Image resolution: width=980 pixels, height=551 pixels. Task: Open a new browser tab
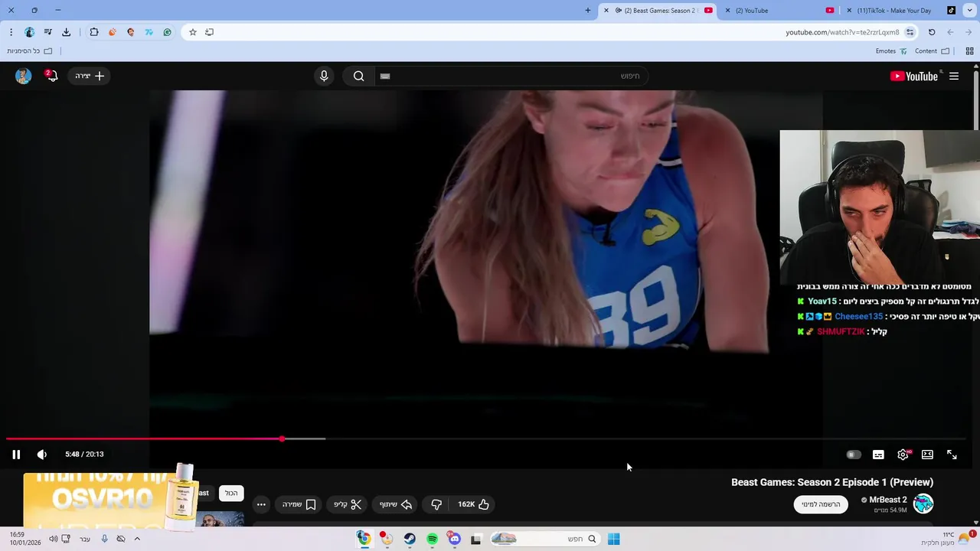pyautogui.click(x=588, y=11)
